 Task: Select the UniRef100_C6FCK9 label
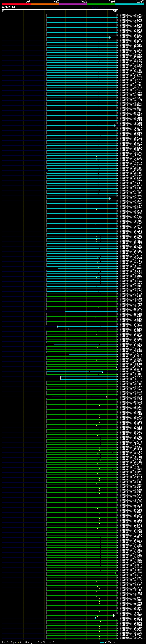click(x=131, y=376)
